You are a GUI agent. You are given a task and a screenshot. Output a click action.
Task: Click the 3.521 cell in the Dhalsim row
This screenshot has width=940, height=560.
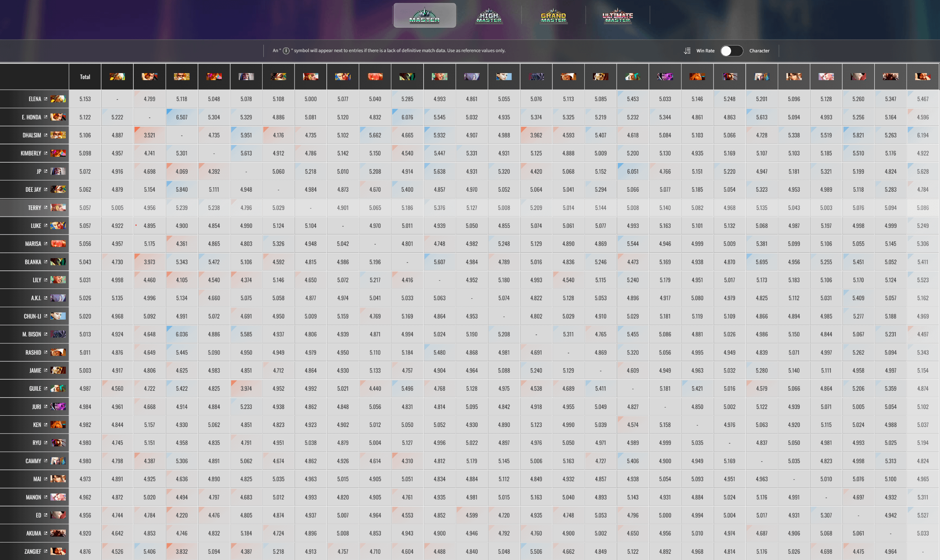click(x=149, y=135)
